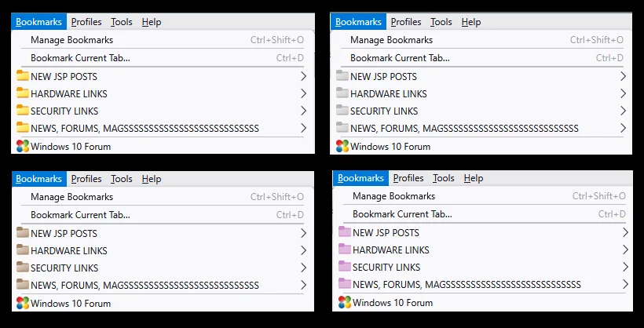Click the pink HARDWARE LINKS folder icon

click(x=345, y=250)
